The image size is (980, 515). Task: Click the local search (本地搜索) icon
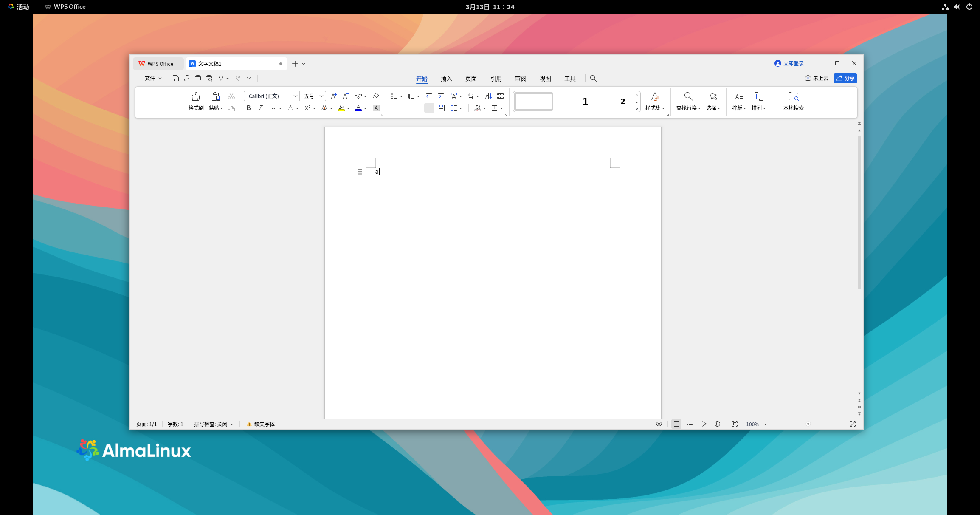point(793,97)
